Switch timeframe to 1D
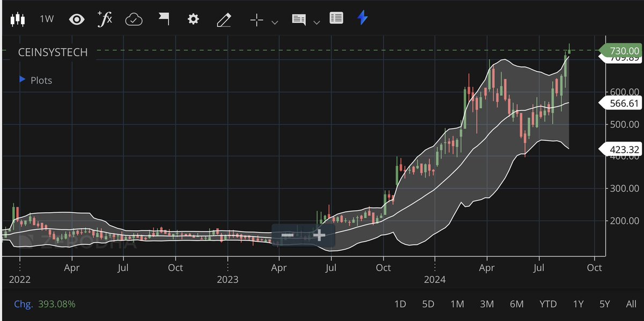The width and height of the screenshot is (644, 321). 400,304
